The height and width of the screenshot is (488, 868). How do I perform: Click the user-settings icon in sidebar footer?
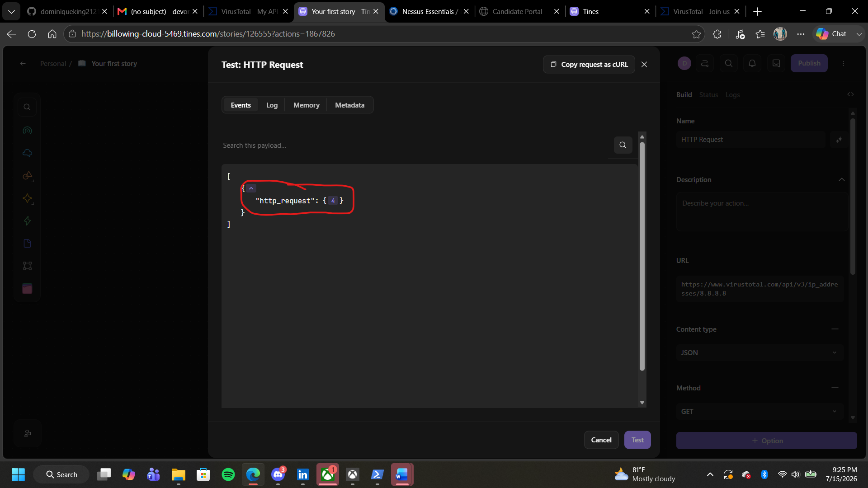(x=27, y=433)
